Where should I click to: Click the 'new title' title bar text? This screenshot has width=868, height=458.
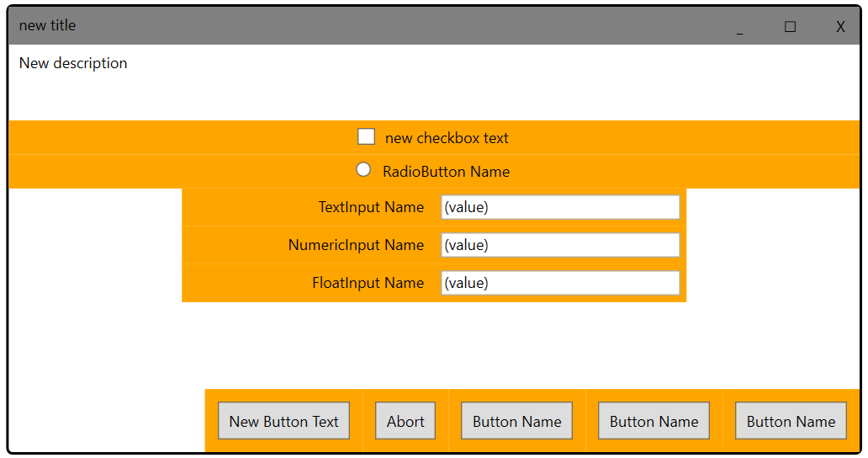pos(47,25)
